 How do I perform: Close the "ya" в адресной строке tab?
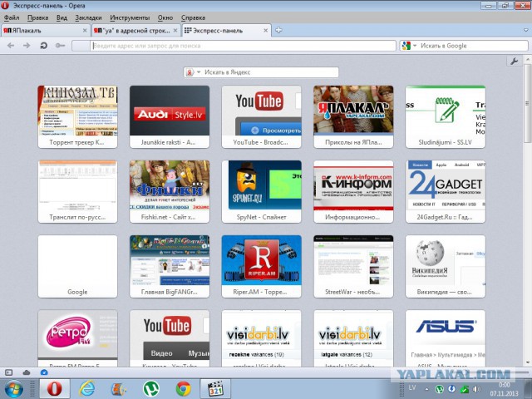coord(175,31)
